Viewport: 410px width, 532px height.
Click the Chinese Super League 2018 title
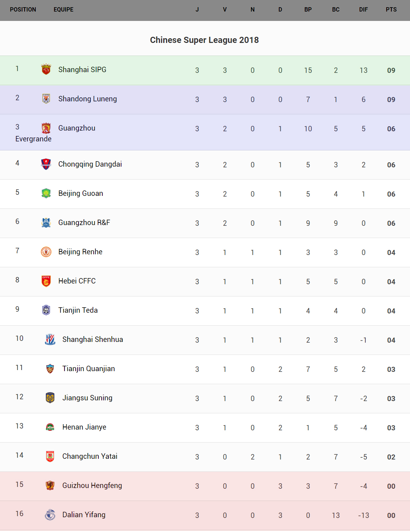[x=204, y=40]
